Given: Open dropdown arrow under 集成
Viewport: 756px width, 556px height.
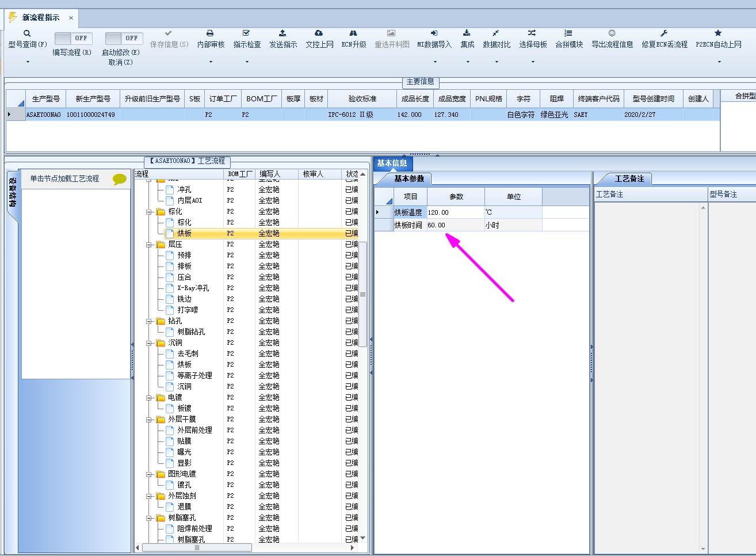Looking at the screenshot, I should click(x=467, y=62).
